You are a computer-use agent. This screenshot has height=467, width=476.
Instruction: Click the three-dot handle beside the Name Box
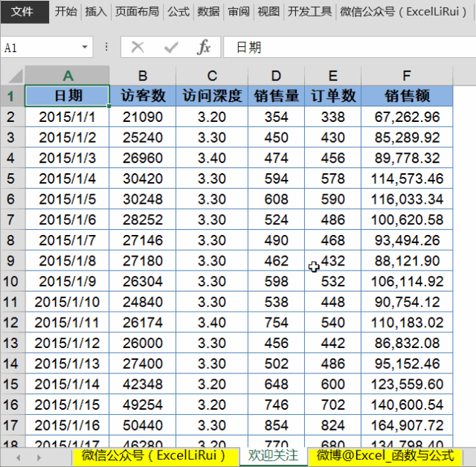click(106, 47)
